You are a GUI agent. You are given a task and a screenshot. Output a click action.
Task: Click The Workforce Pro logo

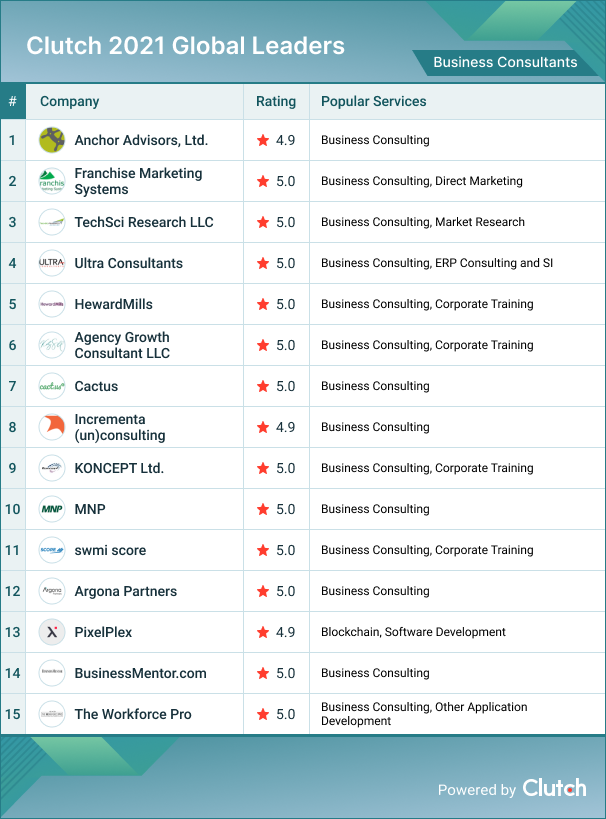[52, 714]
